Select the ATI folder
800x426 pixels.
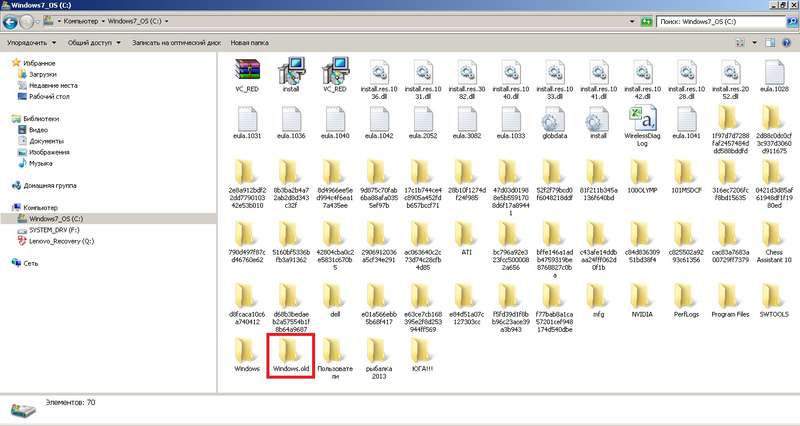coord(466,239)
